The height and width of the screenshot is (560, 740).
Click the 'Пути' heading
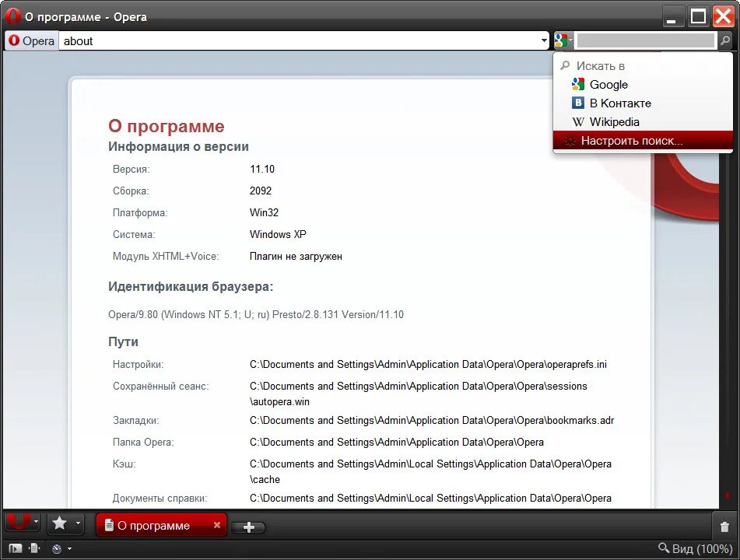pos(123,341)
